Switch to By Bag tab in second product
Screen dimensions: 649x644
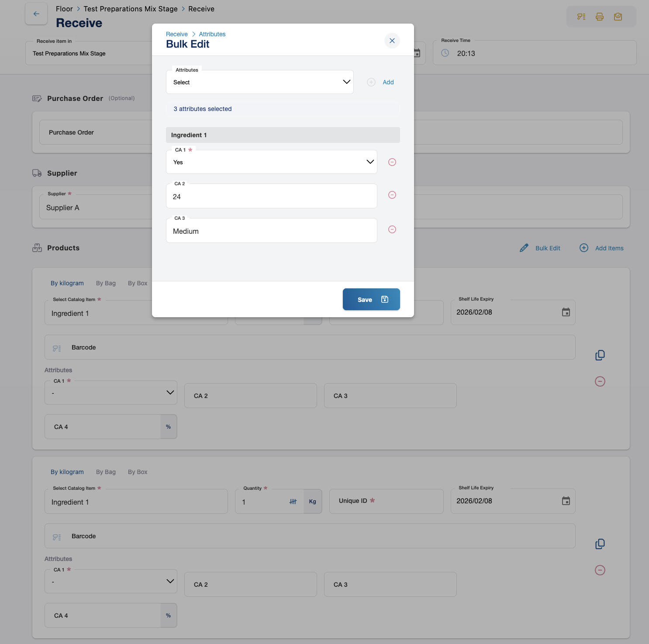(x=106, y=472)
